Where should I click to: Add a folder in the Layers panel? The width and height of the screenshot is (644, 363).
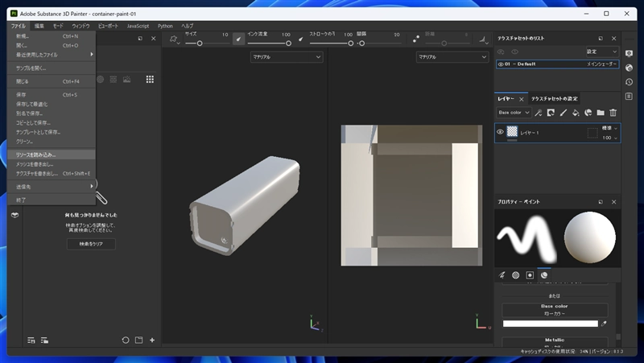pos(601,113)
